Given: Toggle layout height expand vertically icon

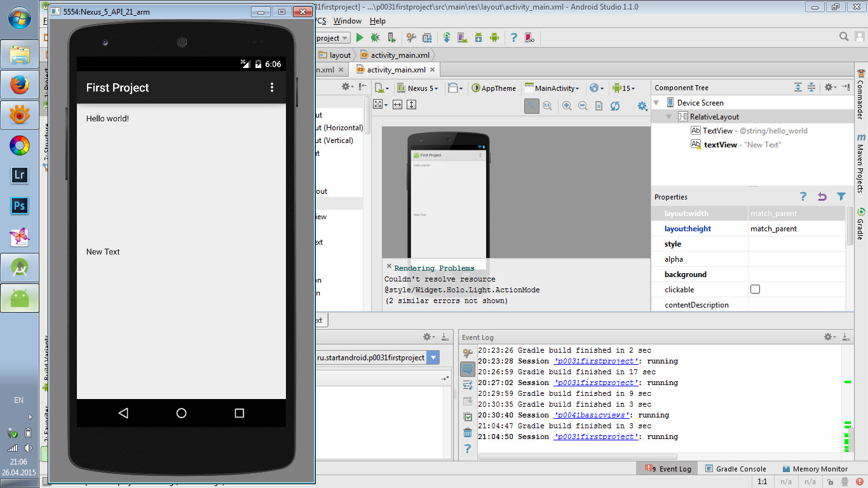Looking at the screenshot, I should 411,104.
